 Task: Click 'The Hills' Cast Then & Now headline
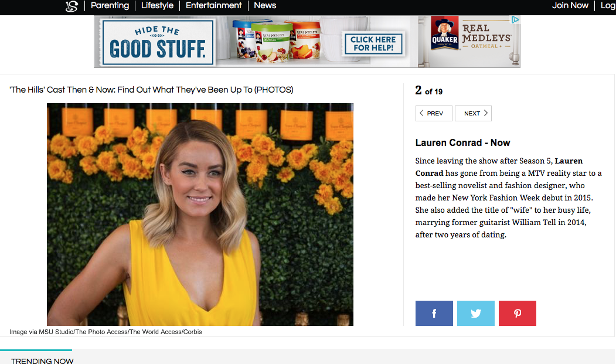(x=151, y=90)
